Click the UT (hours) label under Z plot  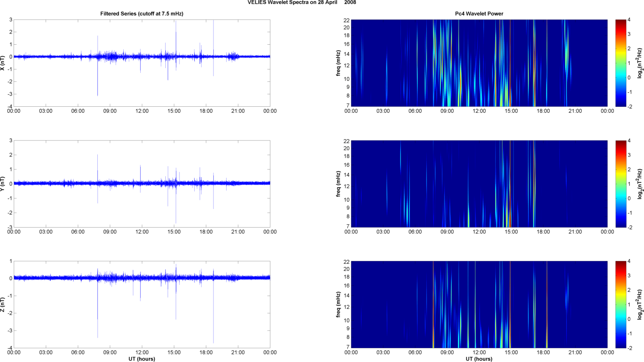click(142, 359)
